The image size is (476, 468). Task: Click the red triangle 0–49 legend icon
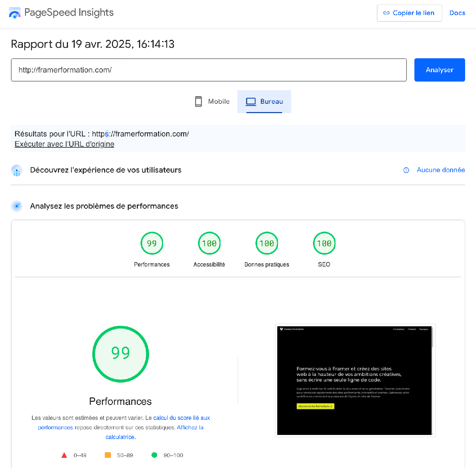[x=64, y=455]
